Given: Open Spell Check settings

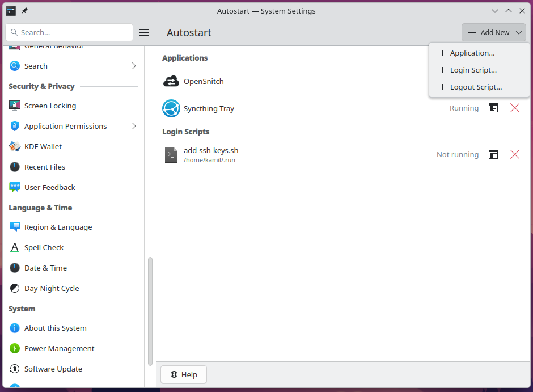Looking at the screenshot, I should pos(14,247).
